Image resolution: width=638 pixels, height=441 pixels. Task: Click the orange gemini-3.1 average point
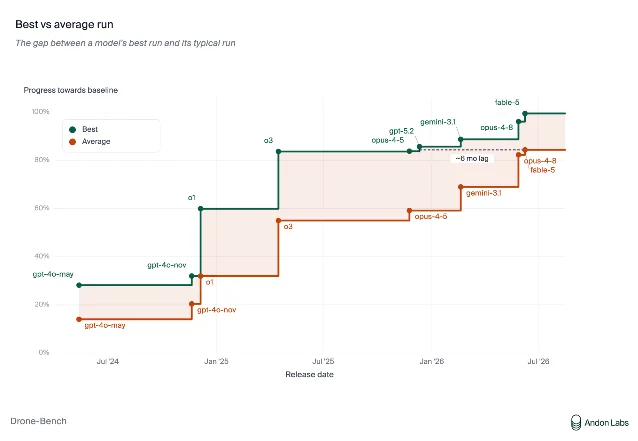point(461,187)
